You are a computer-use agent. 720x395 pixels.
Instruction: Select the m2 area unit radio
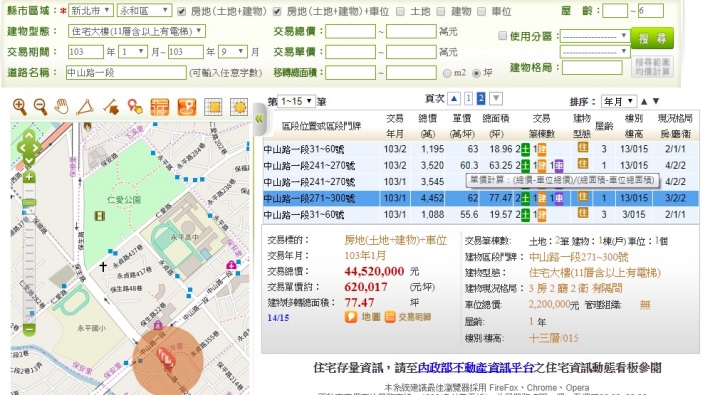[x=447, y=73]
